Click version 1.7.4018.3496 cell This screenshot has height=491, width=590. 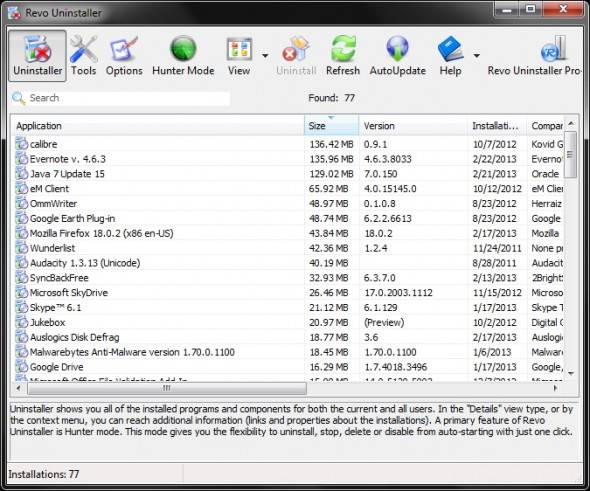click(x=395, y=367)
